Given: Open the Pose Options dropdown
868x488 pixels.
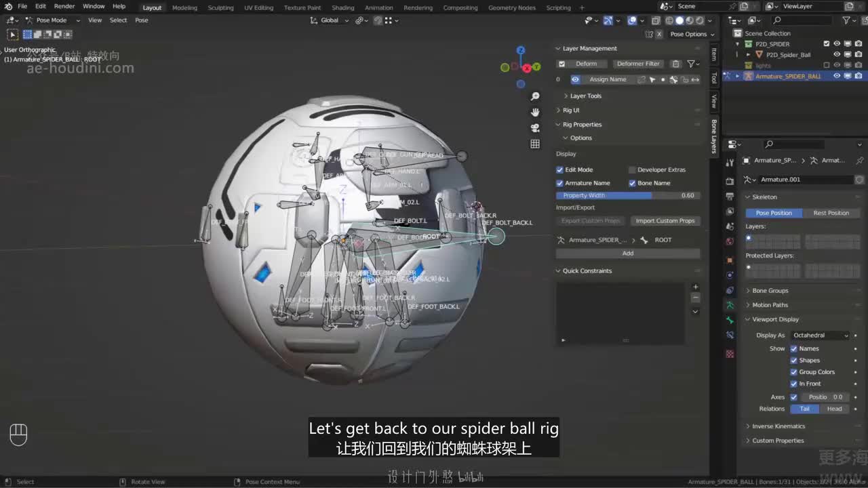Looking at the screenshot, I should click(x=692, y=34).
